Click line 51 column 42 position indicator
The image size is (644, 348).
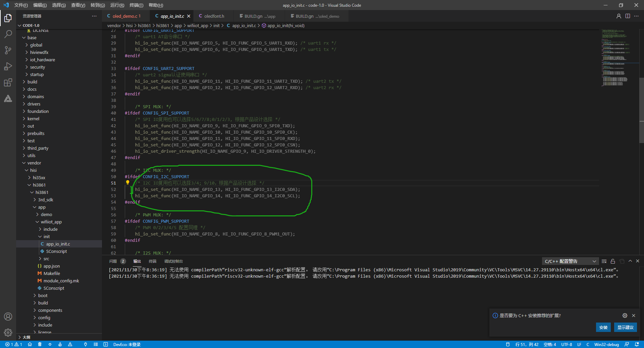click(x=527, y=344)
